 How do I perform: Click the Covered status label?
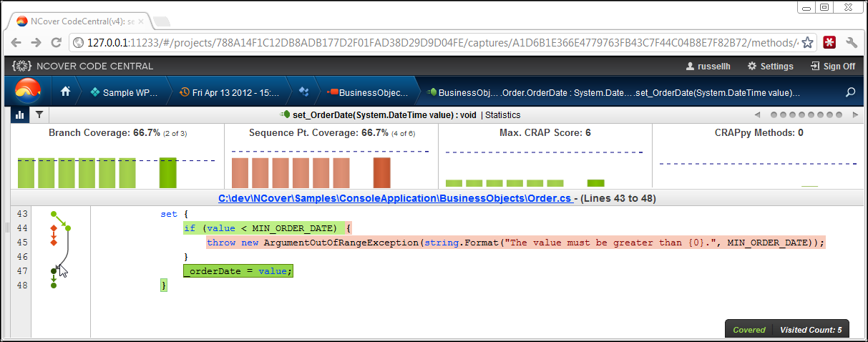pyautogui.click(x=748, y=330)
